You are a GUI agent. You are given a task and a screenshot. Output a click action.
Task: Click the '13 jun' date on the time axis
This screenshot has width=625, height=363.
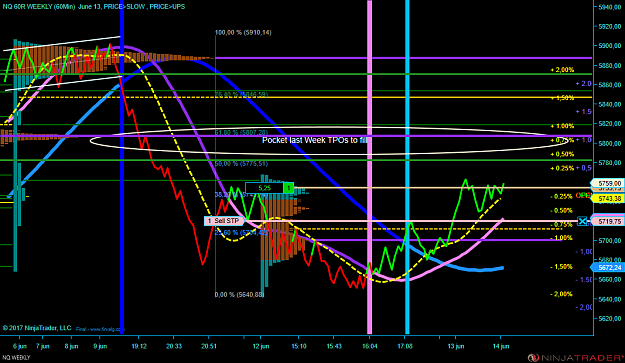[456, 346]
